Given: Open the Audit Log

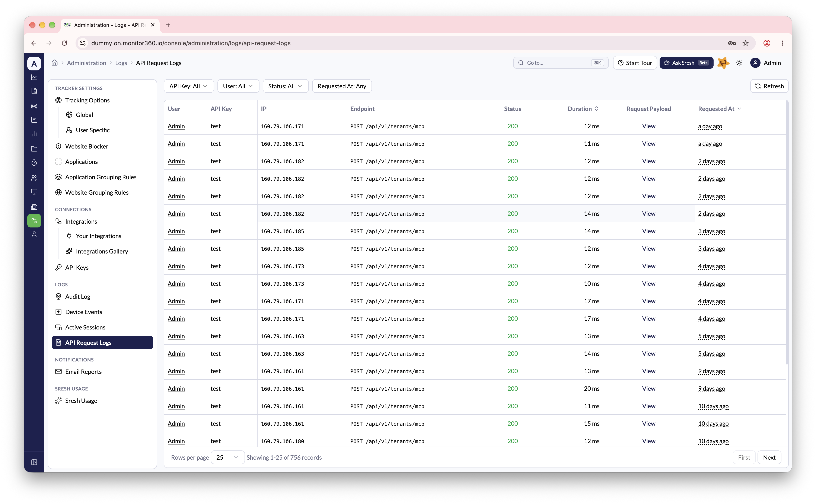Looking at the screenshot, I should pyautogui.click(x=102, y=296).
